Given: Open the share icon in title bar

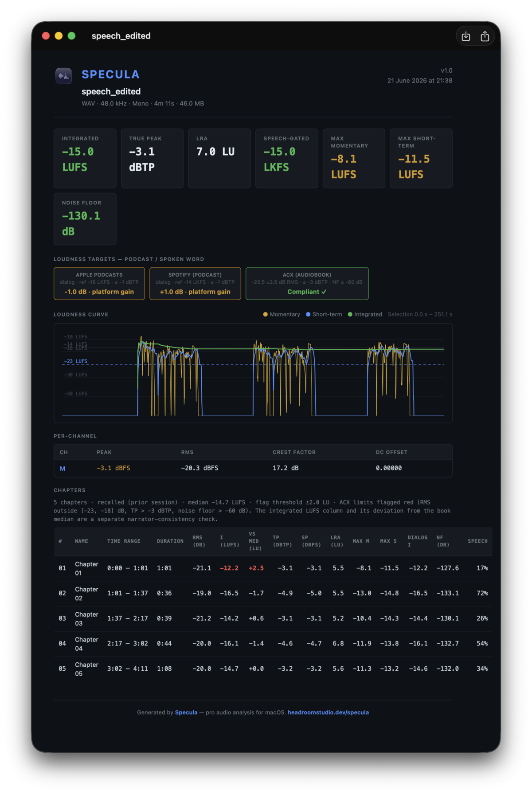Looking at the screenshot, I should pos(485,36).
